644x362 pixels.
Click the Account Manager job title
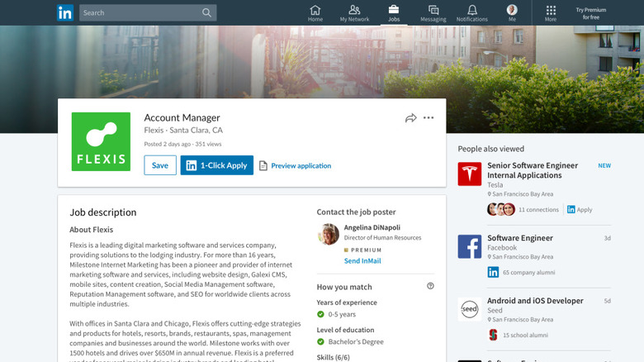click(182, 117)
